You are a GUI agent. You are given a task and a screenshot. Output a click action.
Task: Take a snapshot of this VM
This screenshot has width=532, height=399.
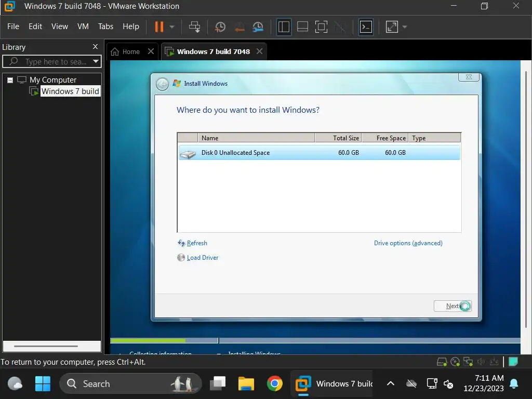[220, 27]
